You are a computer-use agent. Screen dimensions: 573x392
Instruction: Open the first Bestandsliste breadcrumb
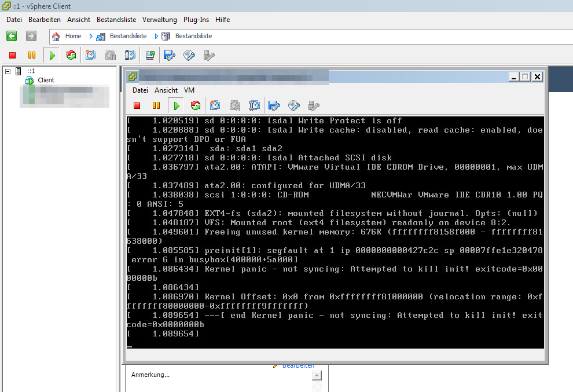tap(128, 36)
